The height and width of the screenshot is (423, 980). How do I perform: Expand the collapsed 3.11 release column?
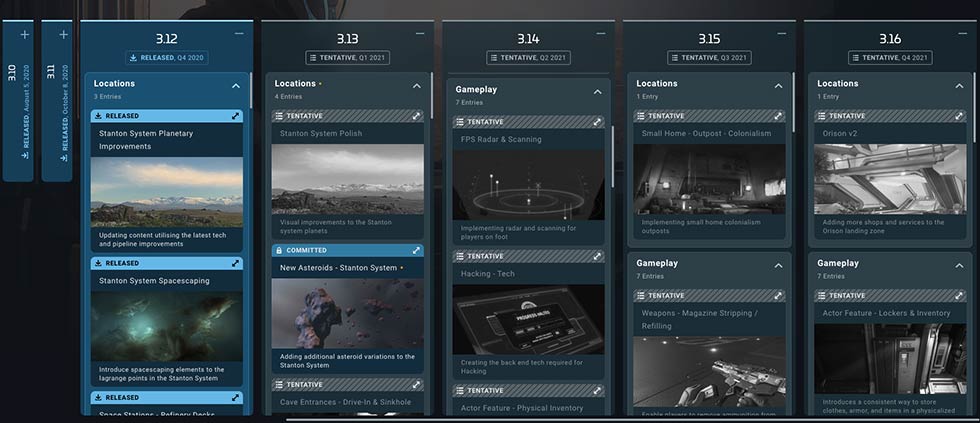[63, 34]
